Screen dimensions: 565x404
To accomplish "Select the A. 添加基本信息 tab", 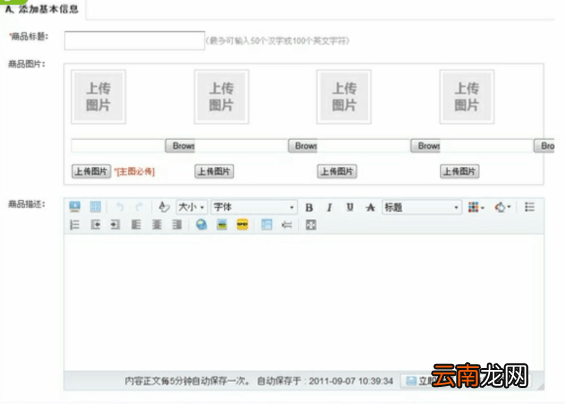I will pyautogui.click(x=43, y=9).
